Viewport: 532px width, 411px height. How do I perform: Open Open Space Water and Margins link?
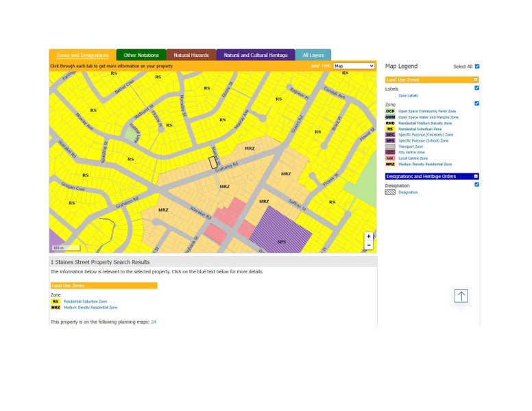click(428, 117)
